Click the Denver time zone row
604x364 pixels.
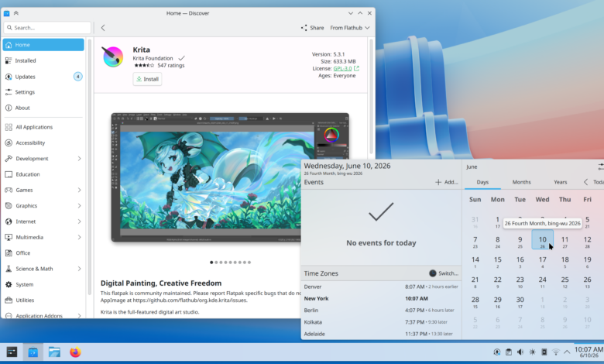coord(381,287)
